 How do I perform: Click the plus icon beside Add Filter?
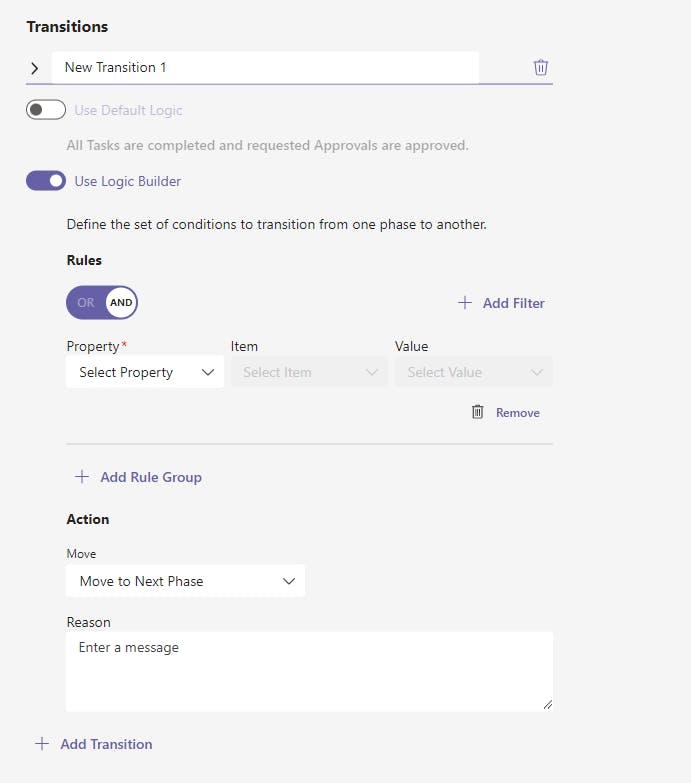464,303
